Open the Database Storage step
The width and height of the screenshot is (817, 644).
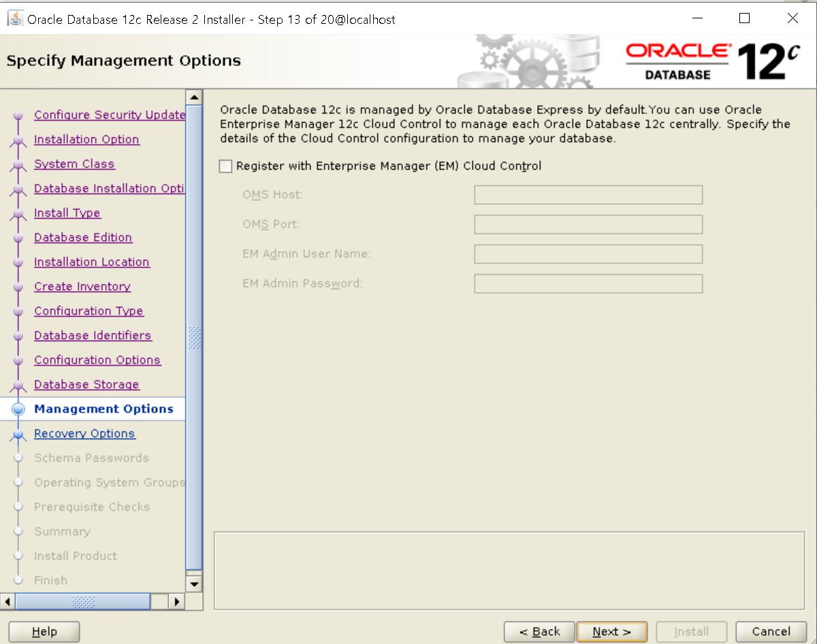tap(86, 385)
